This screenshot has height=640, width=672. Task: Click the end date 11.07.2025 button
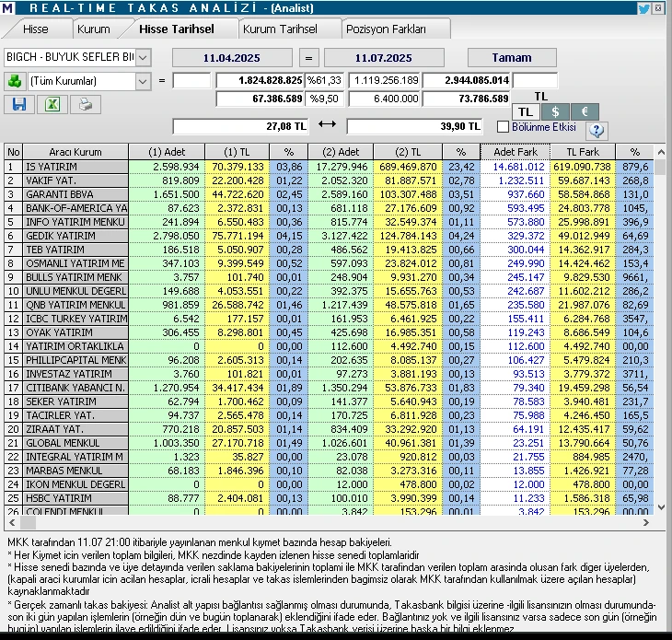(x=384, y=58)
